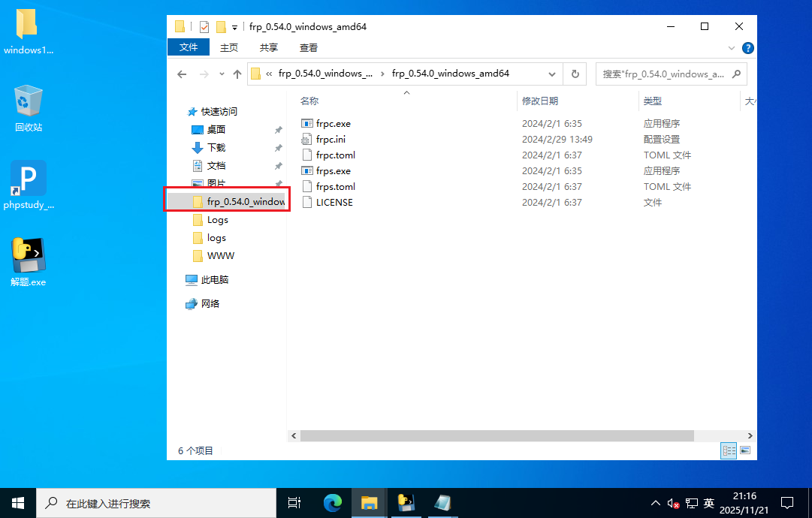Refresh the current folder view
The width and height of the screenshot is (812, 518).
pyautogui.click(x=575, y=74)
